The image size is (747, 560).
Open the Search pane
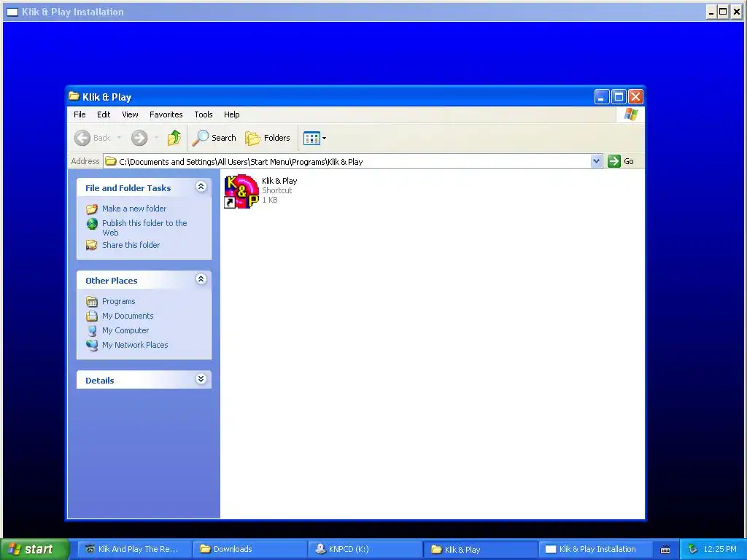pos(214,138)
